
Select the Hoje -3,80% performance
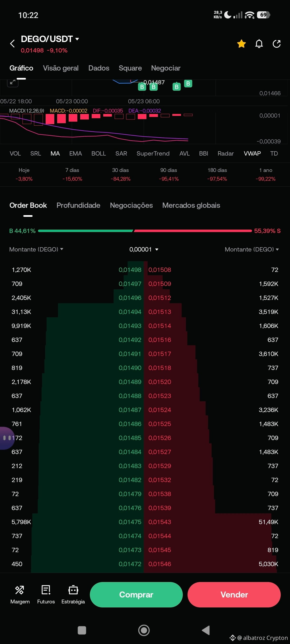pyautogui.click(x=24, y=175)
